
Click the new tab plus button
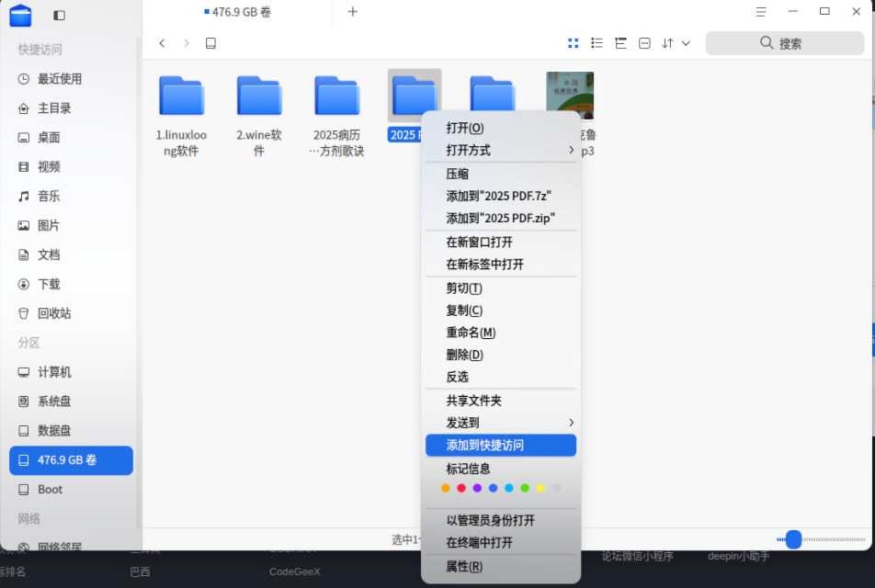[353, 12]
